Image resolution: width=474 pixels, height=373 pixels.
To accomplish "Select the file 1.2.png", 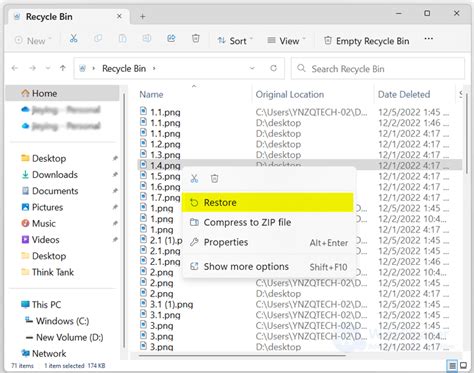I will 165,144.
